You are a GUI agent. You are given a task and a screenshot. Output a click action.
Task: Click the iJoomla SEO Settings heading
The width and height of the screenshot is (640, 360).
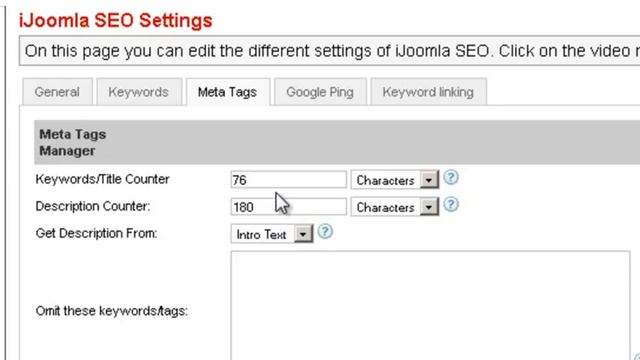pos(116,20)
